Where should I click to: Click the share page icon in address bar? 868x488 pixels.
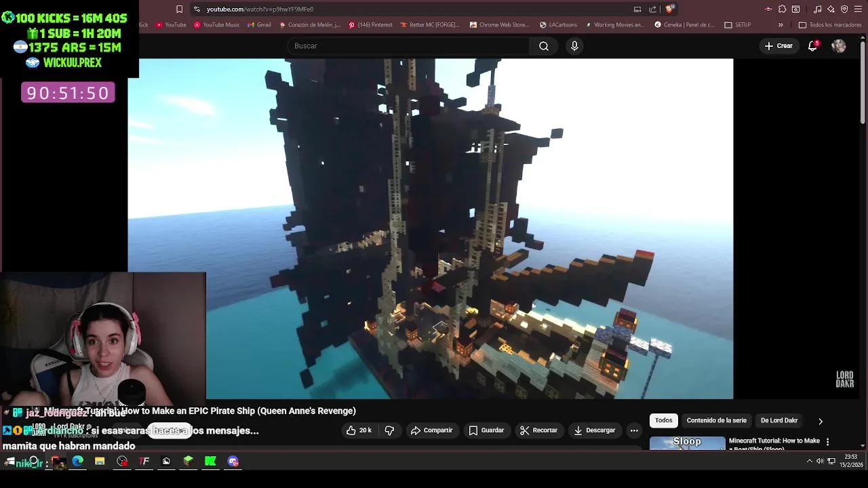(653, 9)
